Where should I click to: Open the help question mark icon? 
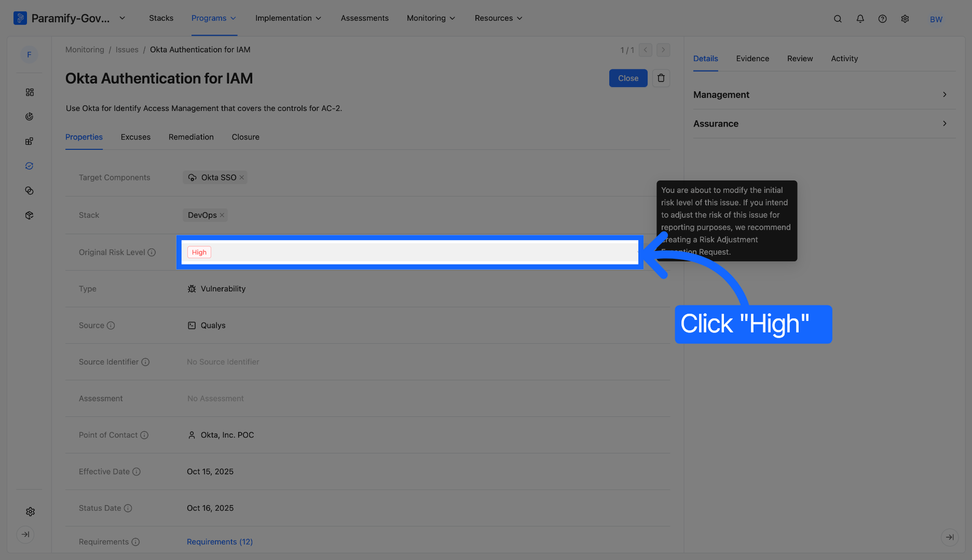pyautogui.click(x=882, y=19)
